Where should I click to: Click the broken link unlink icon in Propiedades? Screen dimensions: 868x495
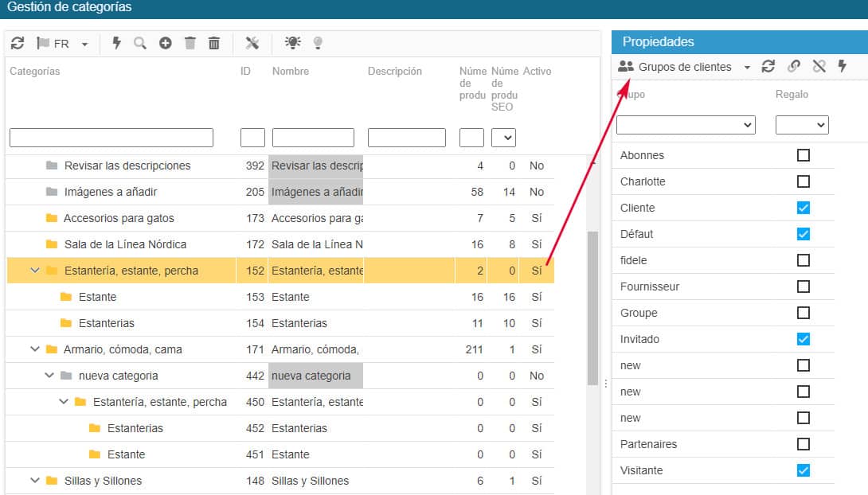(x=819, y=67)
